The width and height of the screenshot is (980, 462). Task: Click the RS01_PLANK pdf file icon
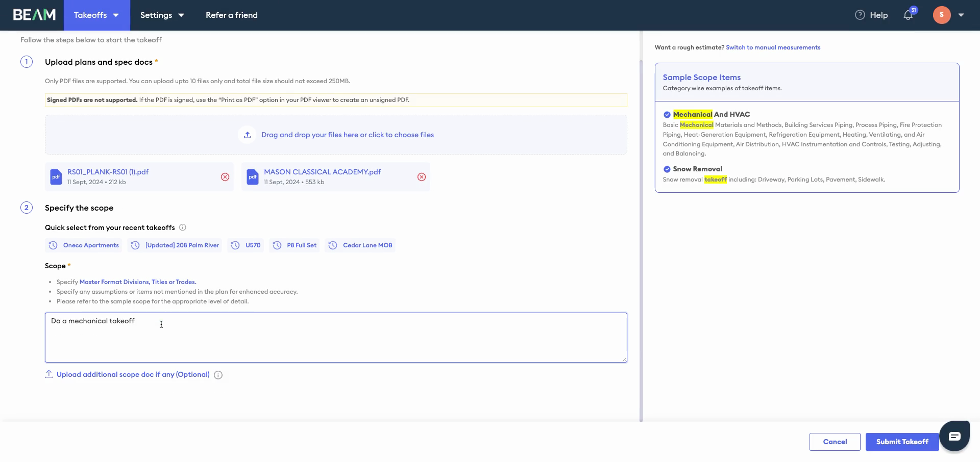[56, 177]
